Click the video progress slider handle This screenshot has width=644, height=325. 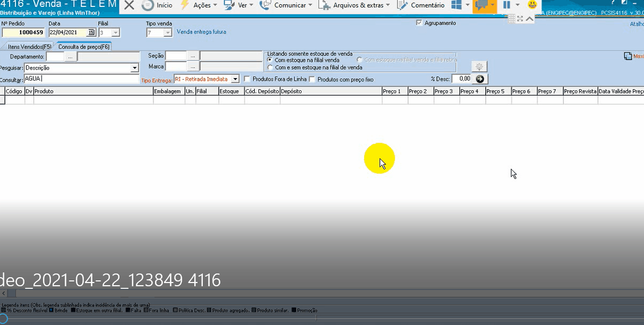3,318
